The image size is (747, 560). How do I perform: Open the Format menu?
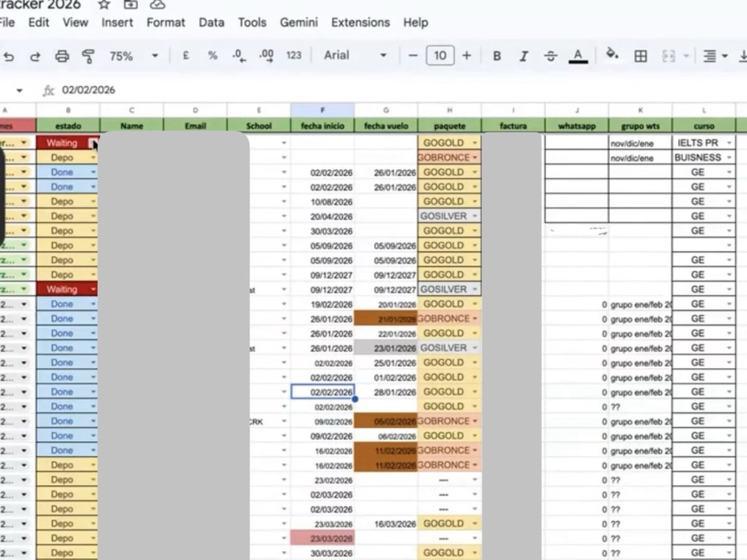click(x=166, y=22)
